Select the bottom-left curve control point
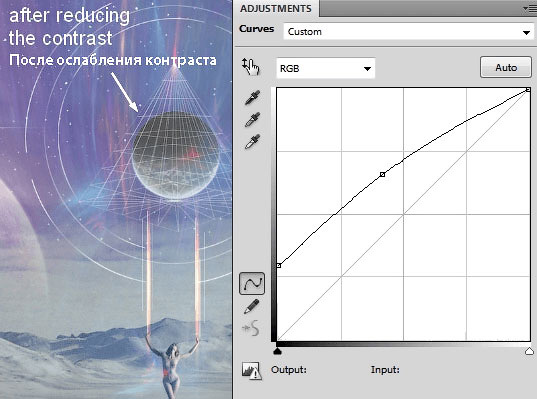 pos(279,265)
